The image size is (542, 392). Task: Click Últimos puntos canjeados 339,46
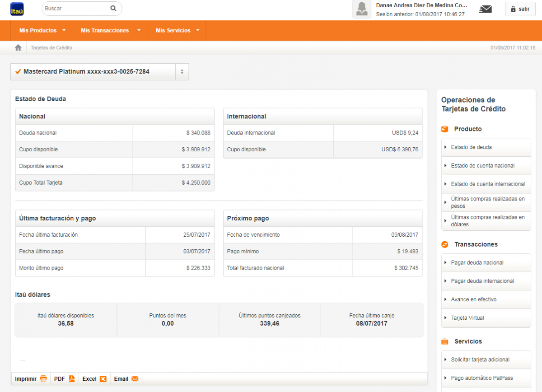(270, 323)
